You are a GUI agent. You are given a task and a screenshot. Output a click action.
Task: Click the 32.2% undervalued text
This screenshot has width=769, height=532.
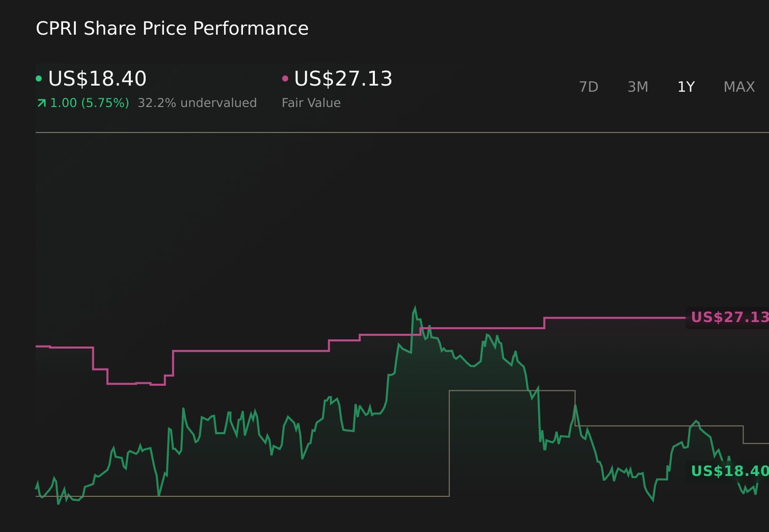197,103
